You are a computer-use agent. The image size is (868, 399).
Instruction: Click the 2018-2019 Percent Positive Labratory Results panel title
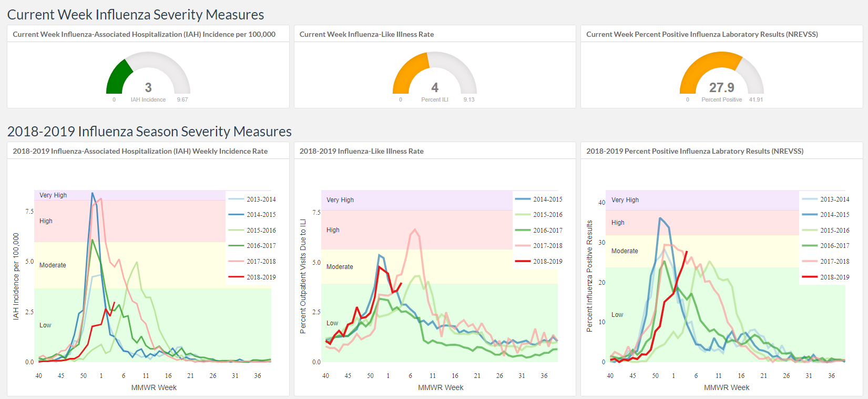[x=695, y=151]
